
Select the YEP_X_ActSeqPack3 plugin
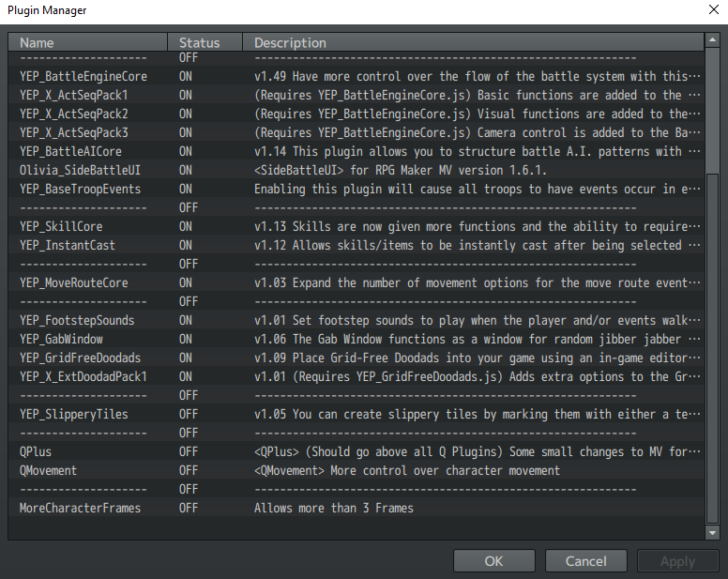[356, 133]
